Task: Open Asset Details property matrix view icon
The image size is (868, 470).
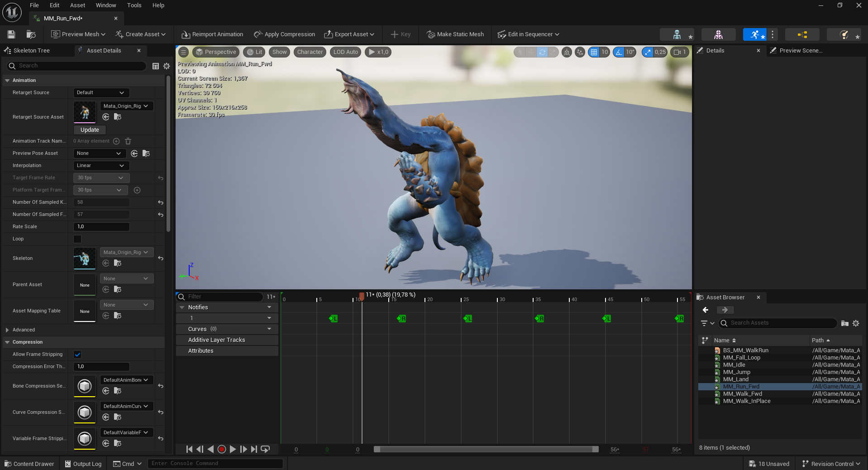Action: [156, 66]
